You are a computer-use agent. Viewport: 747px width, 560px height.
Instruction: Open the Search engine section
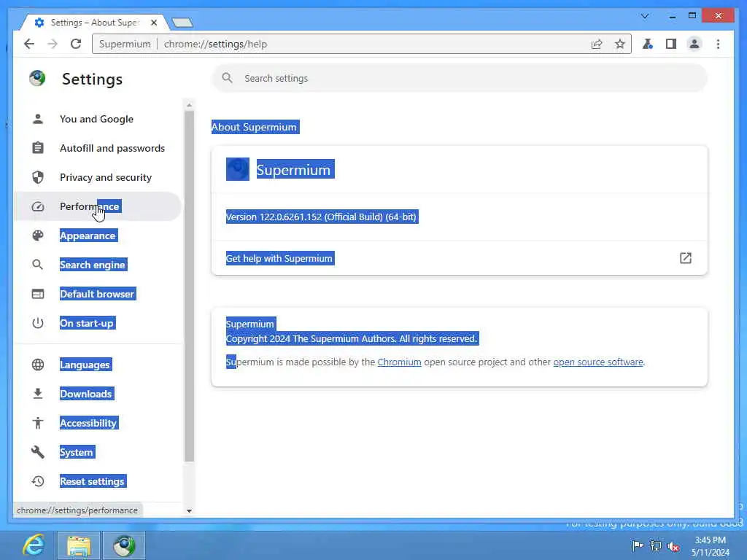click(x=98, y=265)
